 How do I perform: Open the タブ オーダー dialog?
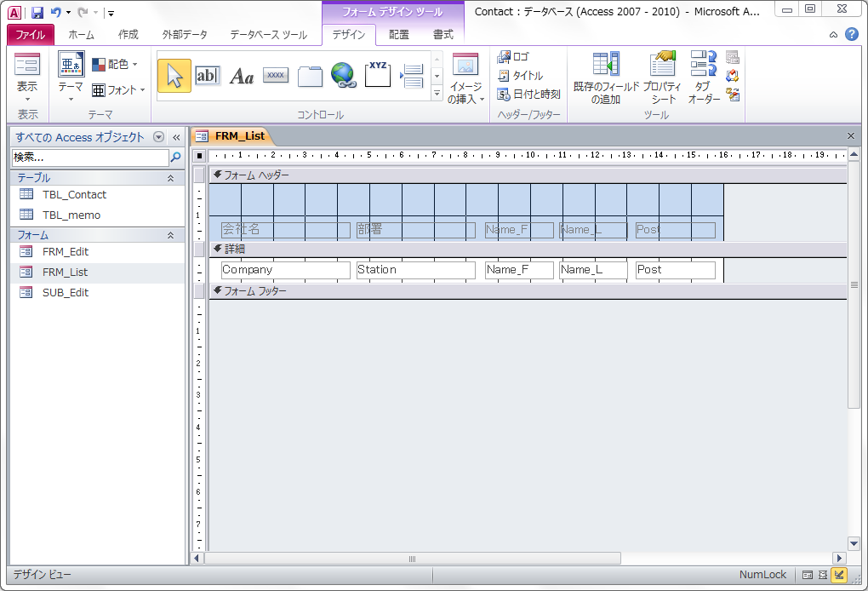tap(704, 78)
